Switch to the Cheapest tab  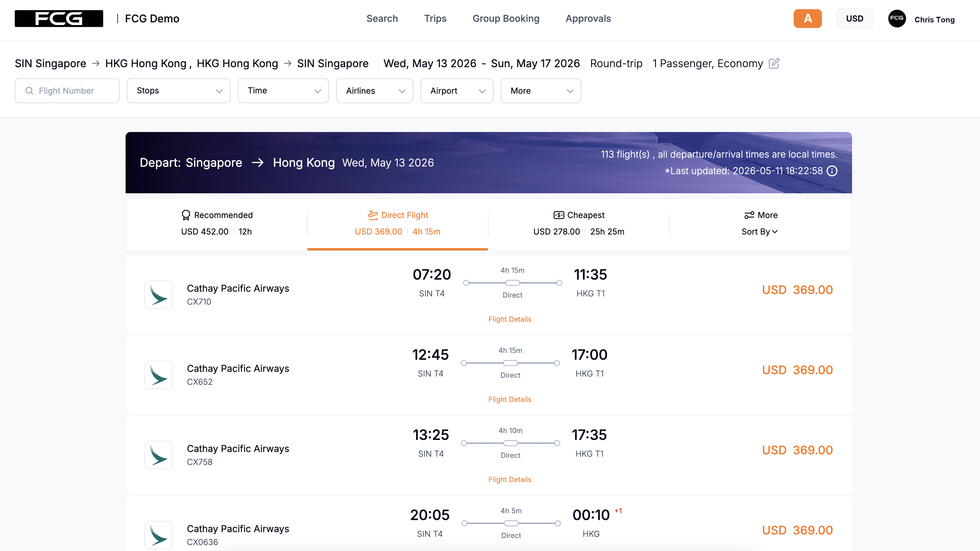pyautogui.click(x=579, y=224)
